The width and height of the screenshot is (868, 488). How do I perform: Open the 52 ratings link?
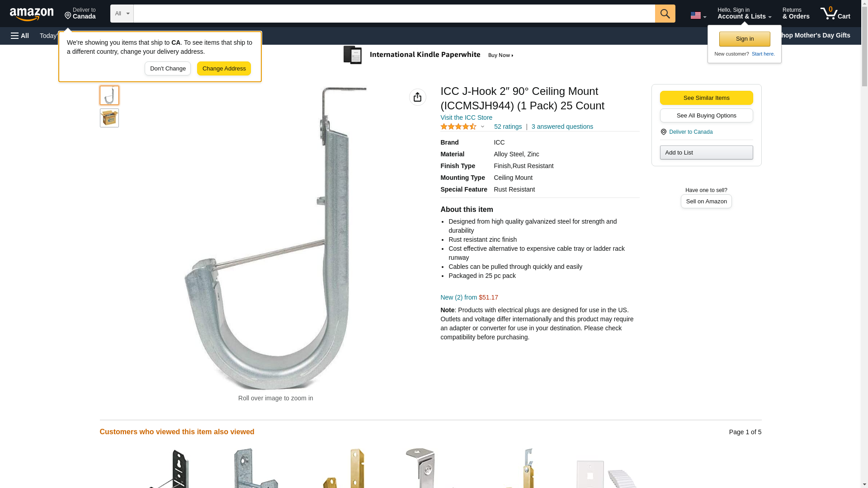[508, 127]
